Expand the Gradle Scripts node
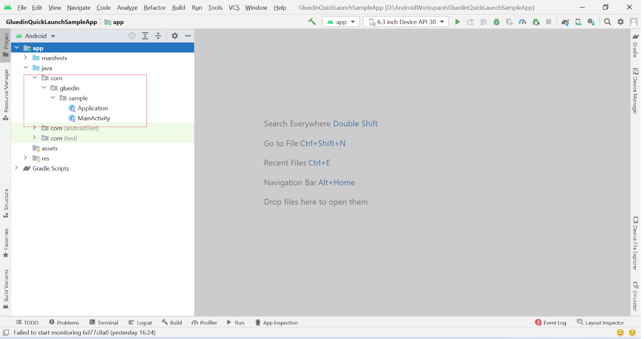The width and height of the screenshot is (644, 339). click(17, 168)
